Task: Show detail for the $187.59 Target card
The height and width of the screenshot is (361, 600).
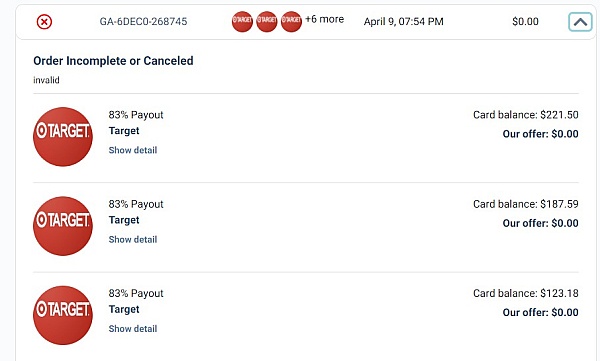Action: 133,239
